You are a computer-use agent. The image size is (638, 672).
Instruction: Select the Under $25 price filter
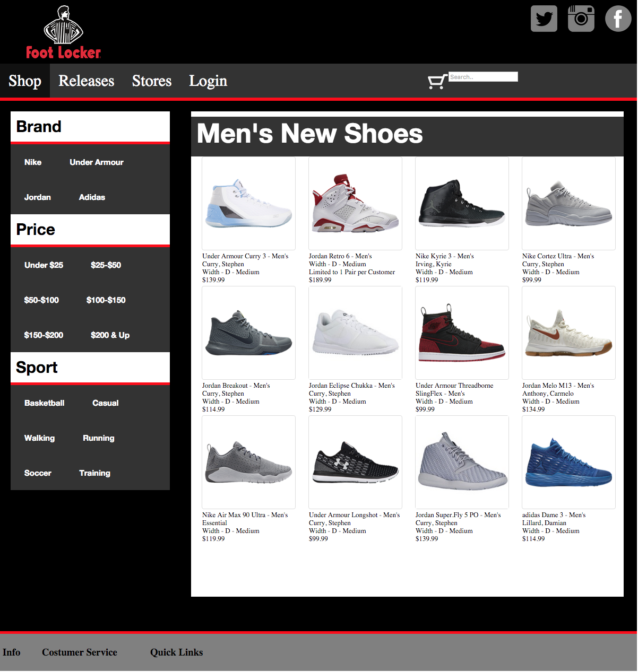[x=44, y=265]
